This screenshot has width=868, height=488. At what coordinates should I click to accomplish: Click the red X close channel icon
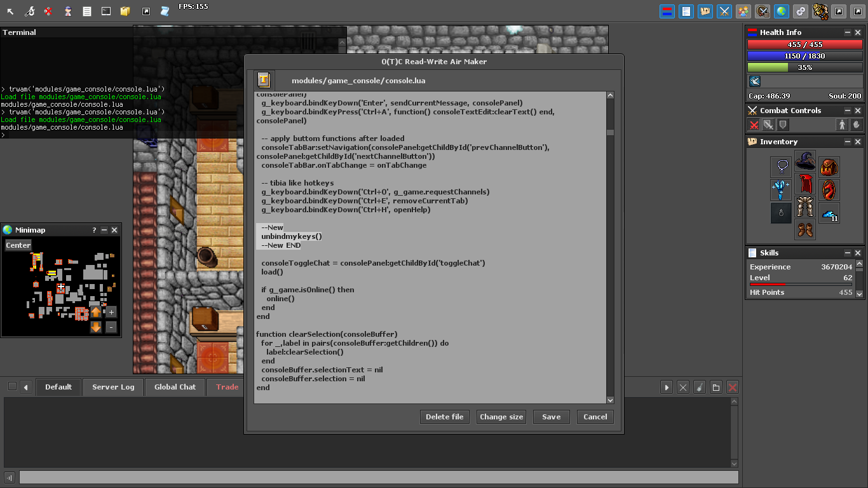[x=733, y=387]
